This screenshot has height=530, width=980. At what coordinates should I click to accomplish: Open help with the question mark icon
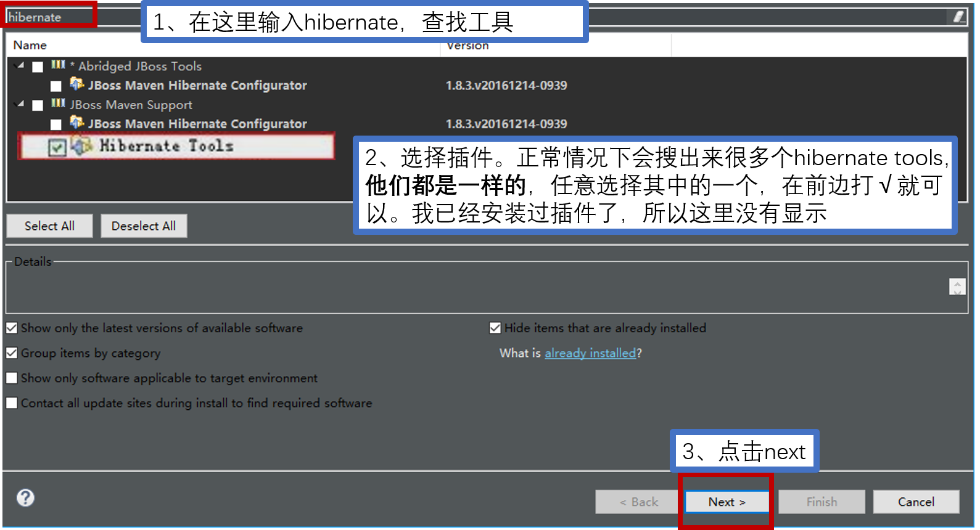25,497
